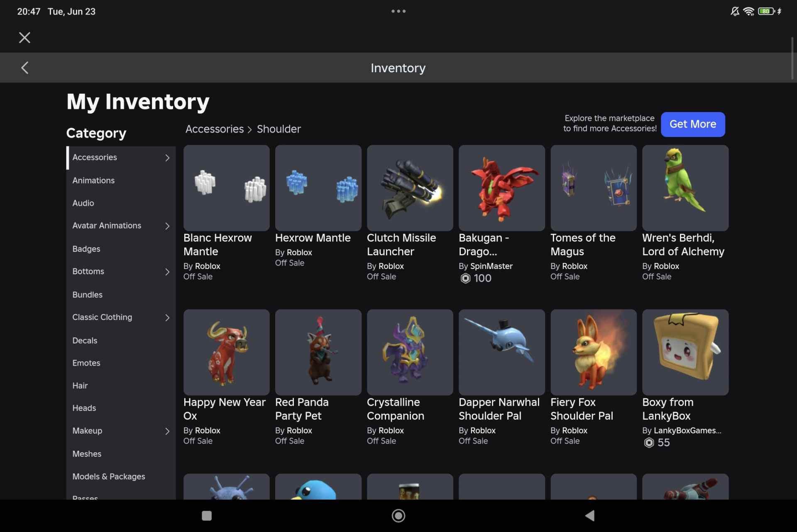The height and width of the screenshot is (532, 797).
Task: Open the Fiery Fox Shoulder Pal thumbnail
Action: [593, 352]
